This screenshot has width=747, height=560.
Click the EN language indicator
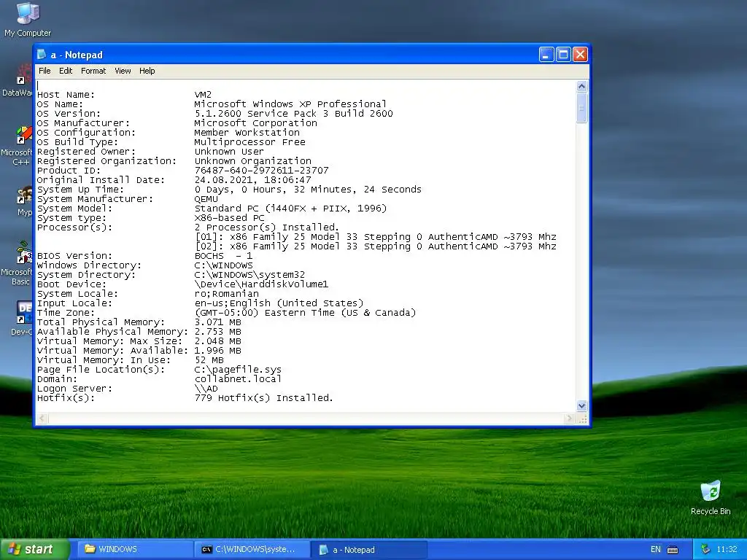pyautogui.click(x=656, y=550)
